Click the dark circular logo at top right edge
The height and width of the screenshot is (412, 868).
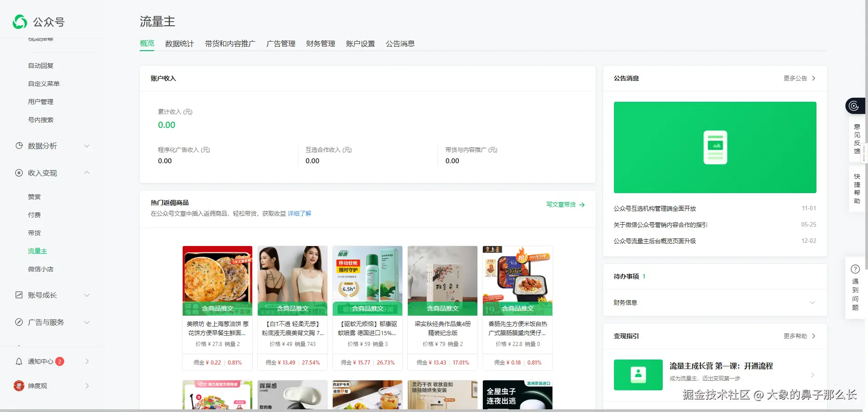coord(854,105)
